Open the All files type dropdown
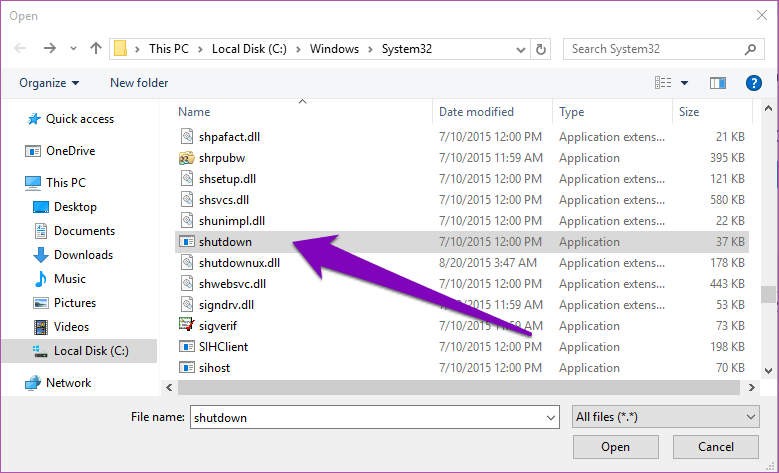Viewport: 779px width, 473px height. tap(666, 417)
